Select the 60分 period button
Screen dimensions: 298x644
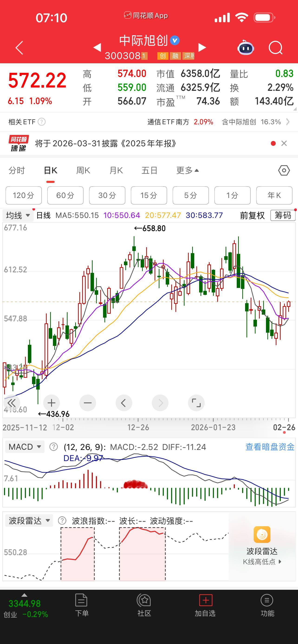coord(65,195)
